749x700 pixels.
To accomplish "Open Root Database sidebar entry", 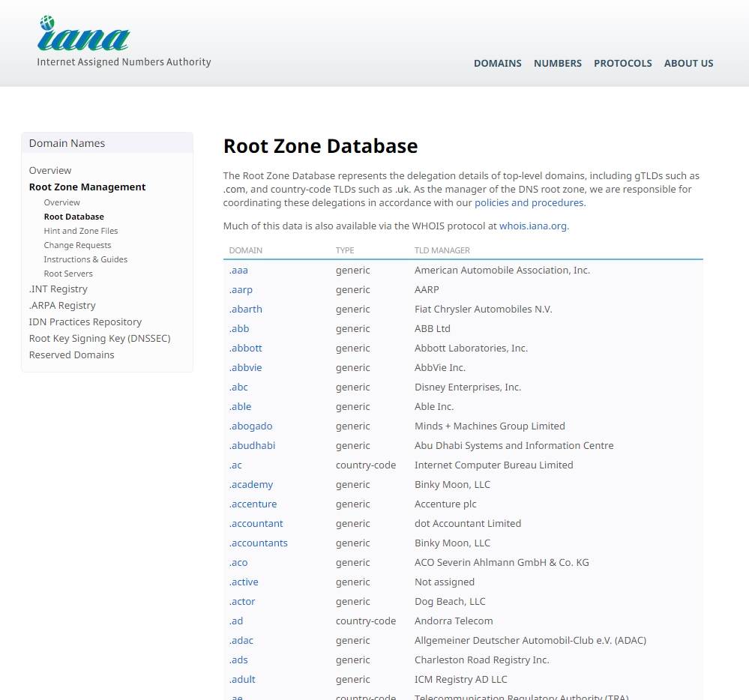I will [x=74, y=217].
